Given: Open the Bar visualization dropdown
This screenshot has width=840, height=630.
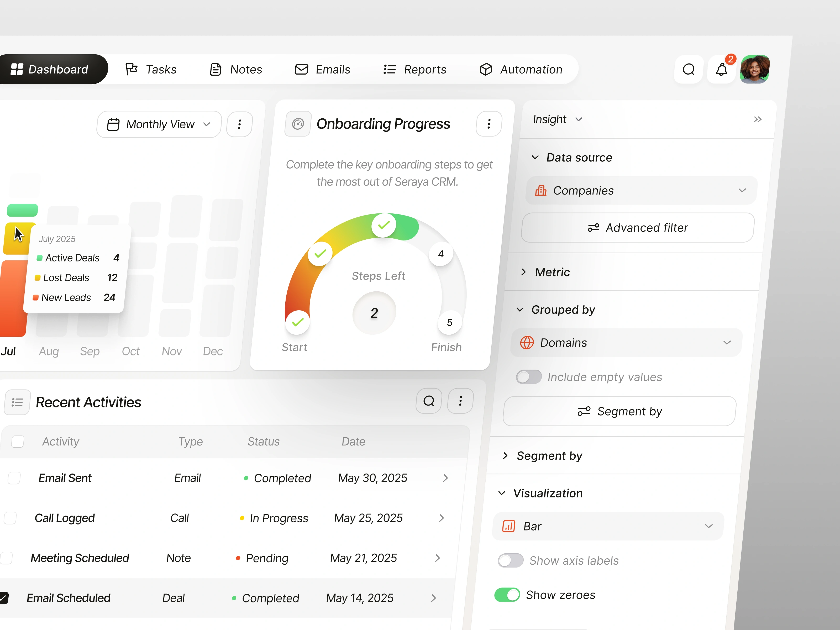Looking at the screenshot, I should tap(608, 526).
